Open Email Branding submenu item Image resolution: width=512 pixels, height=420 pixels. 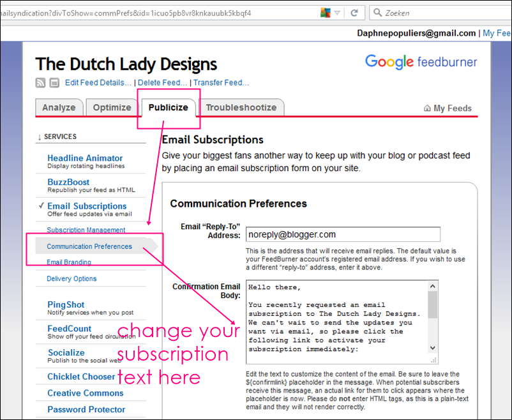[x=68, y=262]
